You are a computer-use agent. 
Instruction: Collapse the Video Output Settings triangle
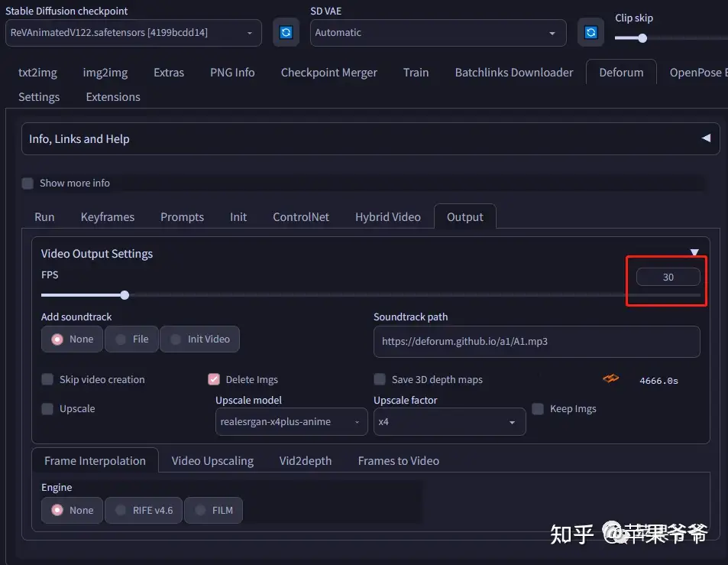694,252
